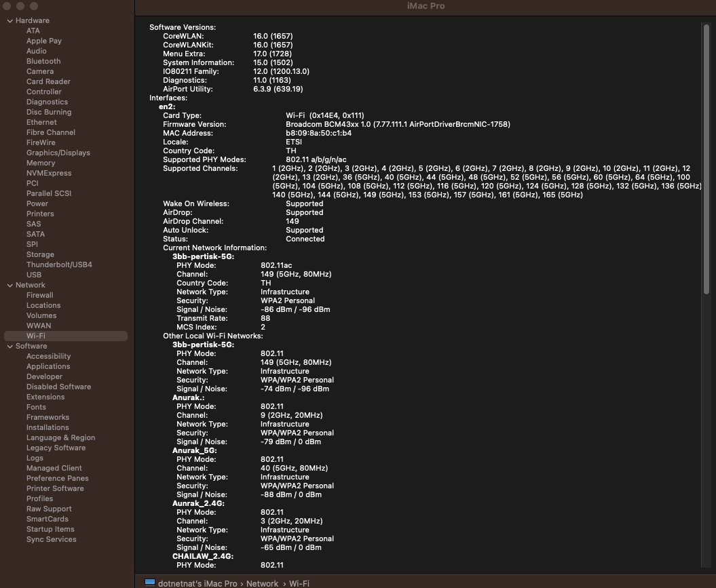Click the en2 interface heading
716x588 pixels.
tap(167, 106)
